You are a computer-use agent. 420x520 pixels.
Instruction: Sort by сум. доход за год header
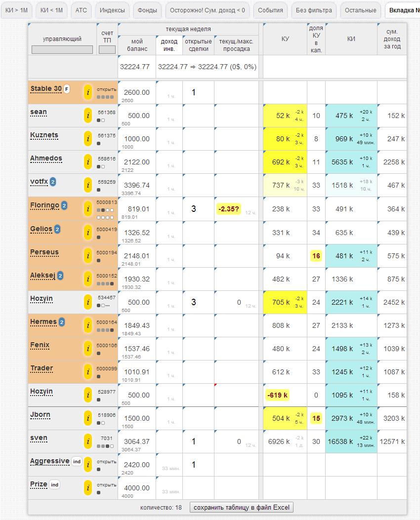(x=392, y=39)
